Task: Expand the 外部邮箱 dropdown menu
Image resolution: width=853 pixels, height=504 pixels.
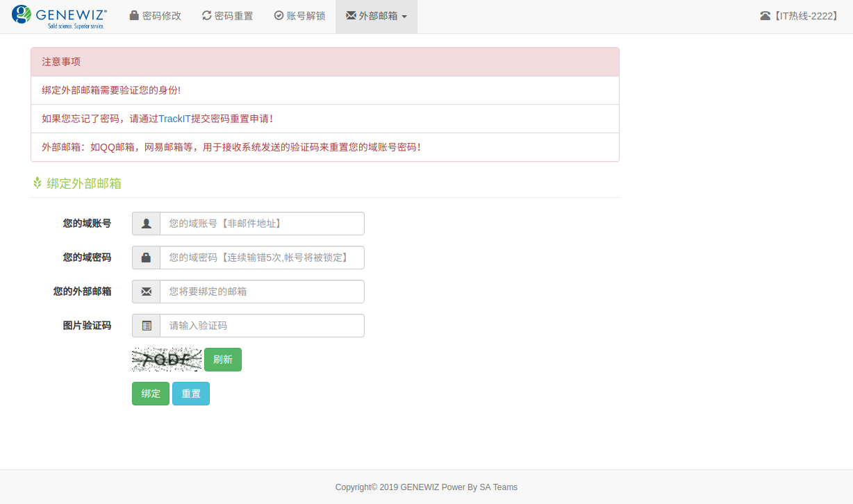Action: click(376, 15)
